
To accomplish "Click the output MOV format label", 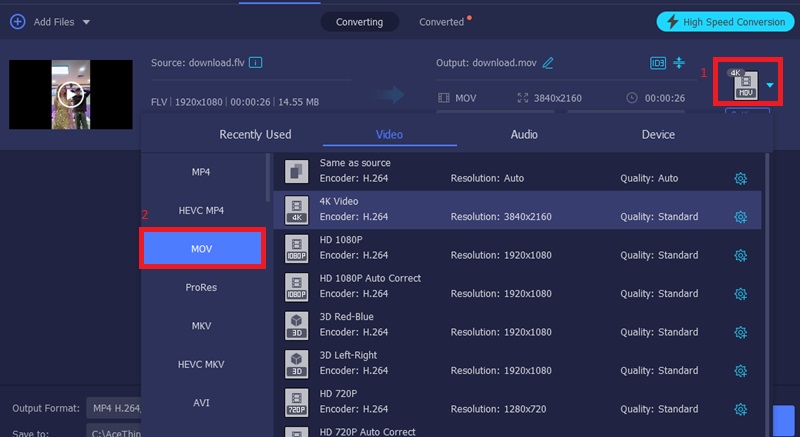I will (465, 98).
